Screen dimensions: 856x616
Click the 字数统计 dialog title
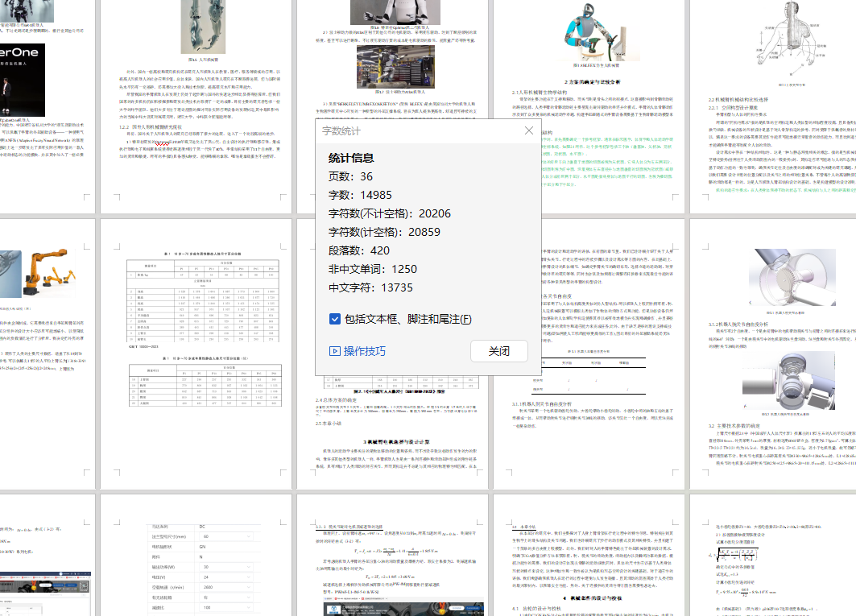click(341, 131)
